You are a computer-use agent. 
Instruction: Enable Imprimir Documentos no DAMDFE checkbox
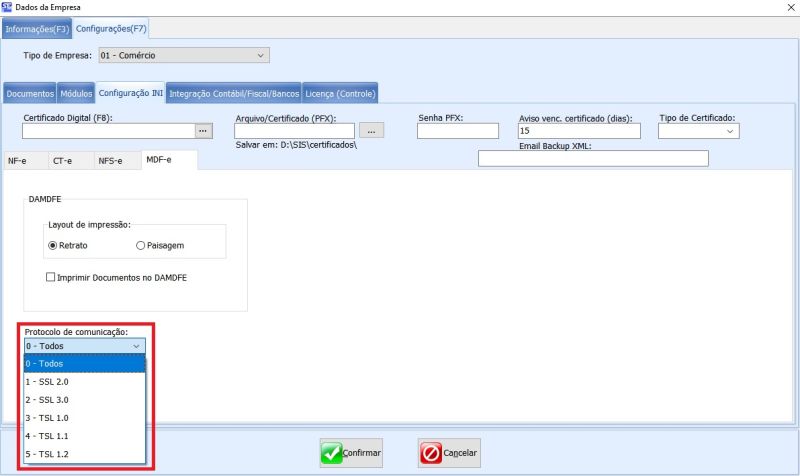coord(51,277)
